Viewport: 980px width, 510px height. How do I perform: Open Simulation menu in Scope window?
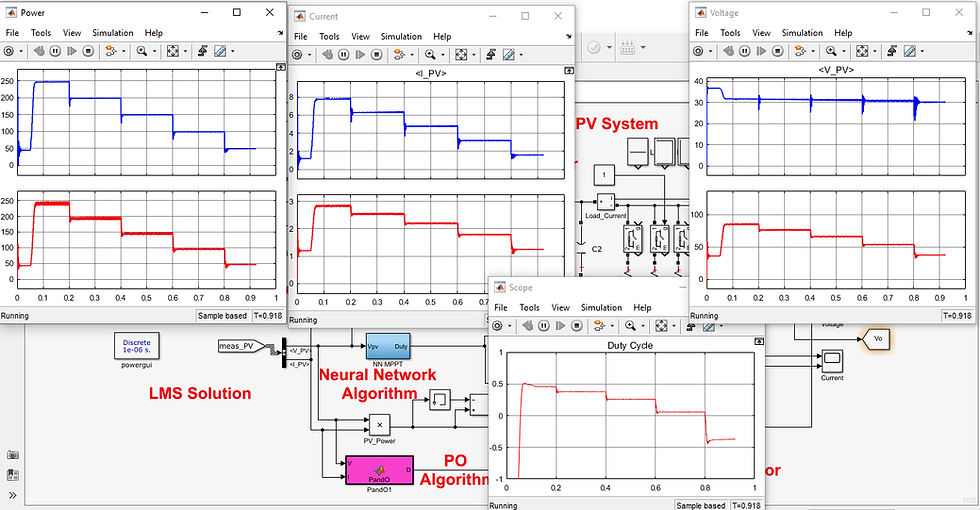(601, 308)
